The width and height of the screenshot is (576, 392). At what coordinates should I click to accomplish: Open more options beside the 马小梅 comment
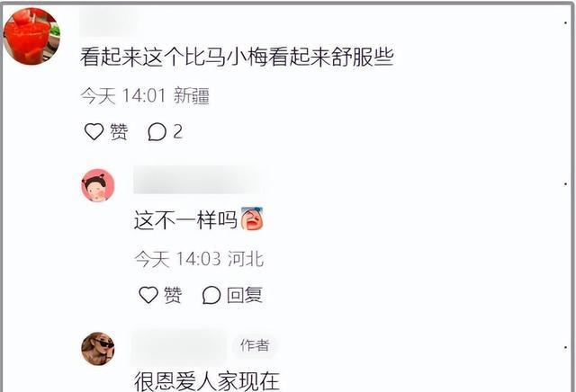565,23
